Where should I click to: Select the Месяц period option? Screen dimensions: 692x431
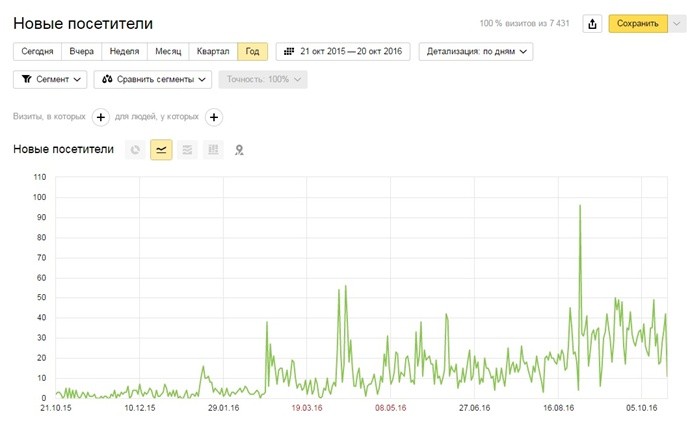pos(166,50)
